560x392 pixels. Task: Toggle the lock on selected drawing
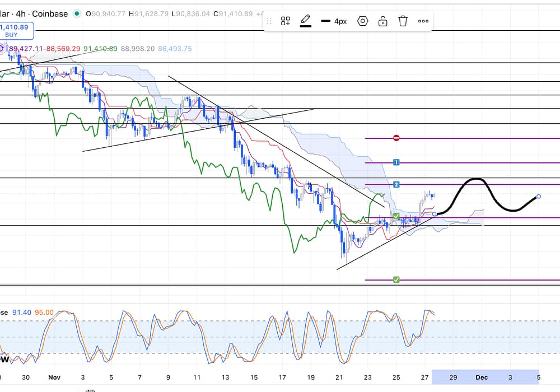point(383,21)
